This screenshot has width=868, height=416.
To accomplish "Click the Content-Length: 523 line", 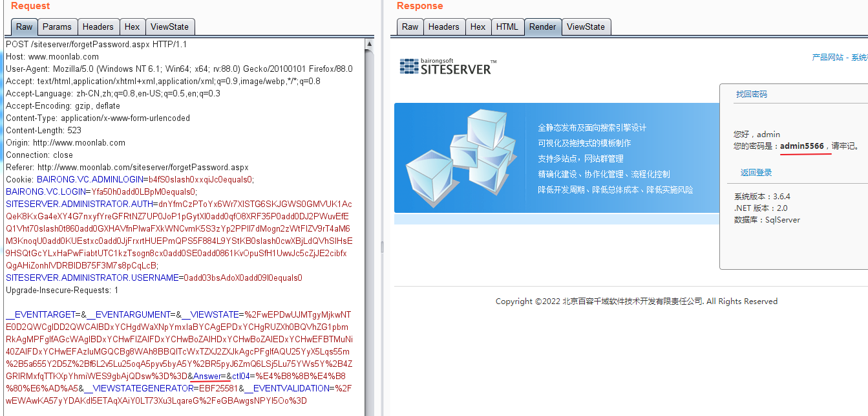I will [44, 130].
